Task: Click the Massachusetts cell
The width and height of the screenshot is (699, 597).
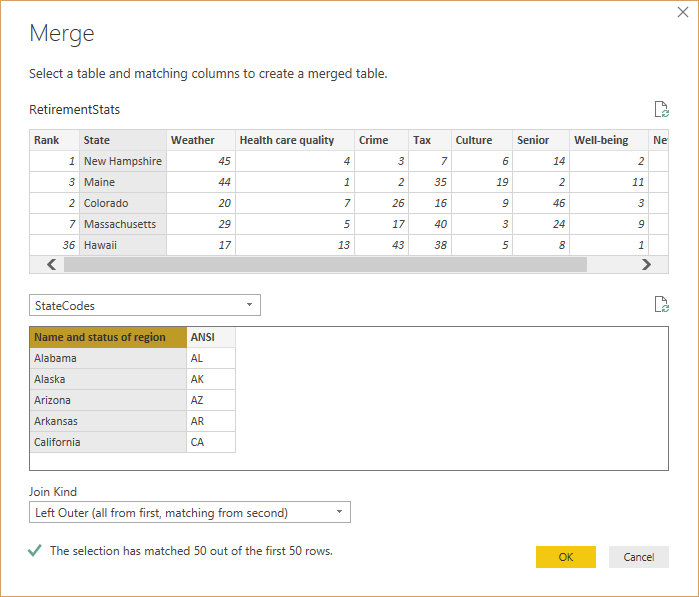Action: 123,224
